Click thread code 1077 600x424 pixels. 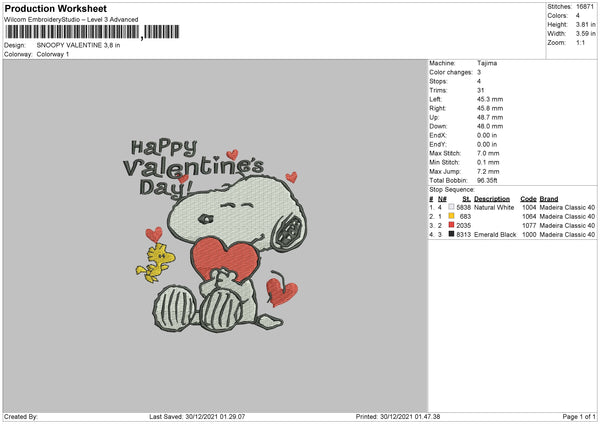click(529, 225)
